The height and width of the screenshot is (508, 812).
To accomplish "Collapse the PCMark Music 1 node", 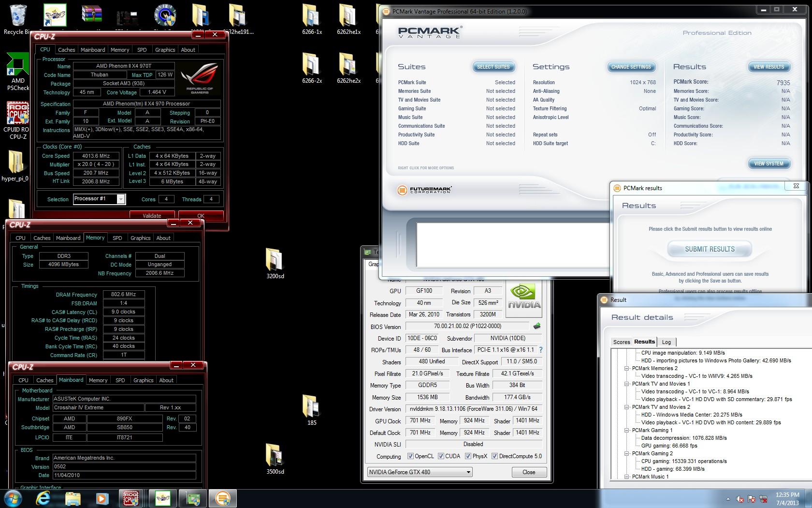I will tap(627, 477).
